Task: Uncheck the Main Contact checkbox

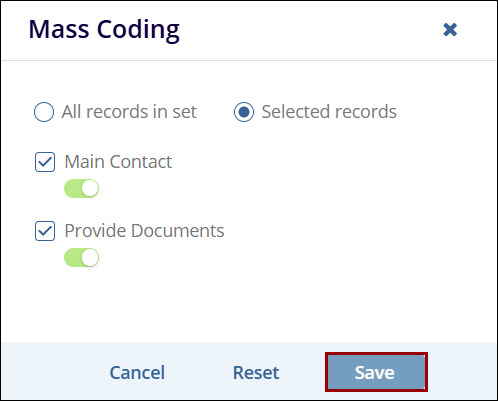Action: click(x=45, y=162)
